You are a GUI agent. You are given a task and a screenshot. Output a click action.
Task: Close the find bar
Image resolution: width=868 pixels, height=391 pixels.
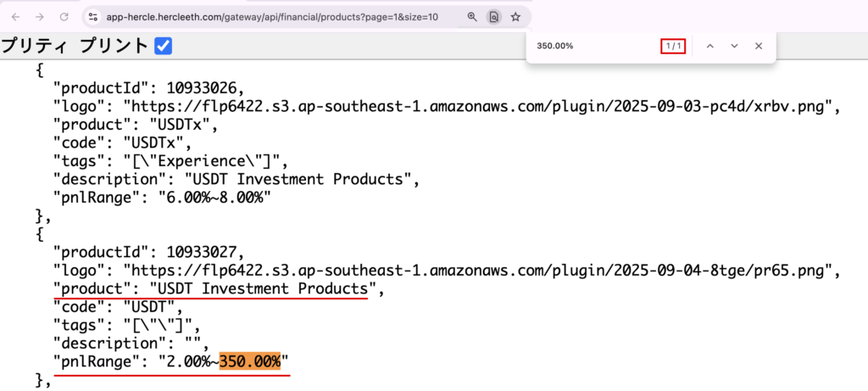(x=759, y=47)
